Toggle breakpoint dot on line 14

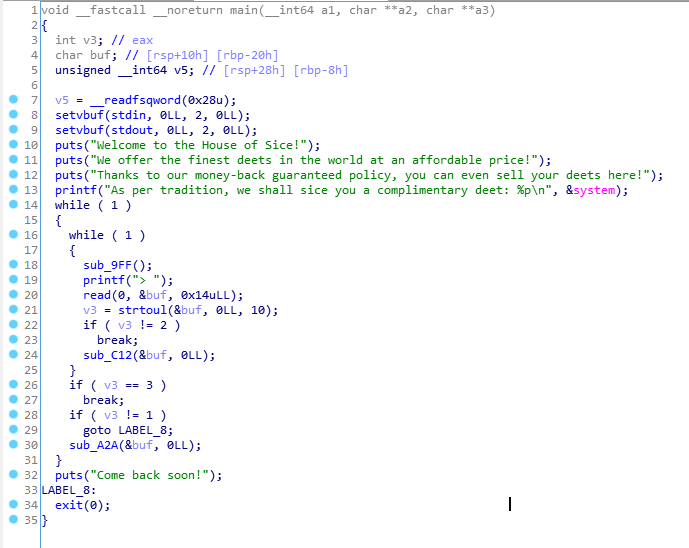coord(14,204)
